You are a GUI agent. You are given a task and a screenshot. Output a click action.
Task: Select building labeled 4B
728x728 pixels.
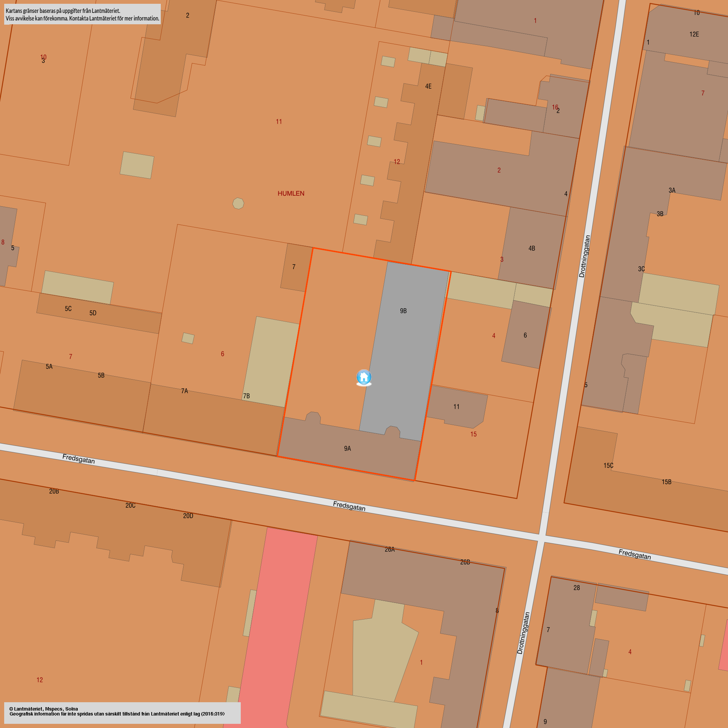532,248
